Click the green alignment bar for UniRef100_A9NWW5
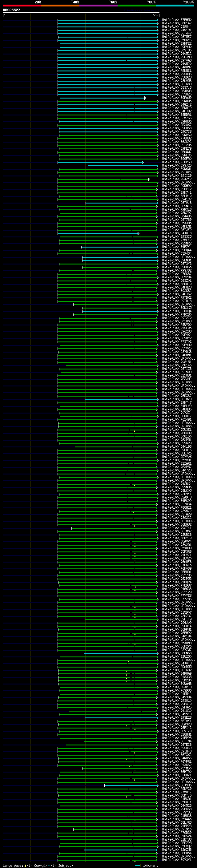This screenshot has height=868, width=197. [x=108, y=101]
